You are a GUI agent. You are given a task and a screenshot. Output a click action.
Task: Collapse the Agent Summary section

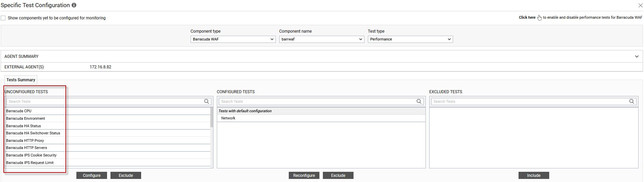636,56
